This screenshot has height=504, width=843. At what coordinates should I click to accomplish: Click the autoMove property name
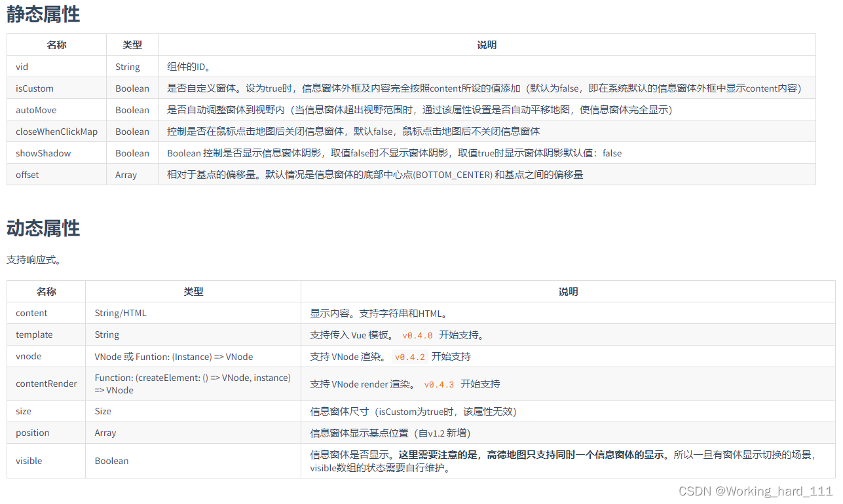pyautogui.click(x=37, y=109)
